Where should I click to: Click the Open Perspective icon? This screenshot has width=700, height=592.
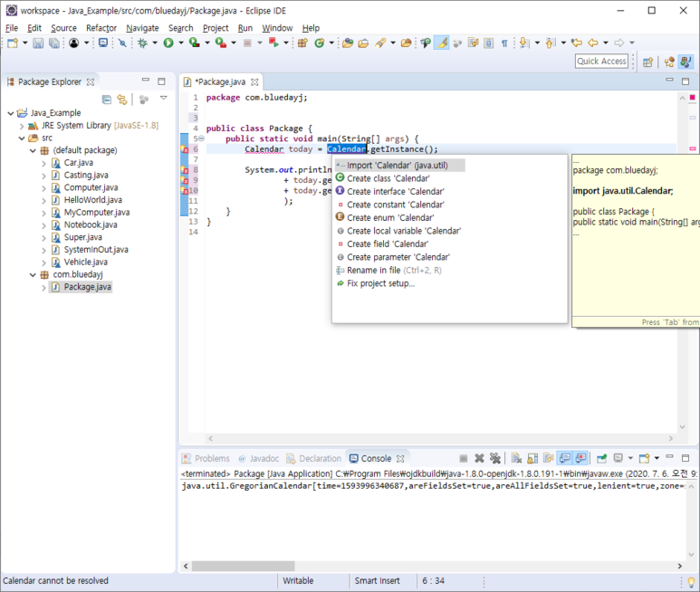pyautogui.click(x=647, y=62)
